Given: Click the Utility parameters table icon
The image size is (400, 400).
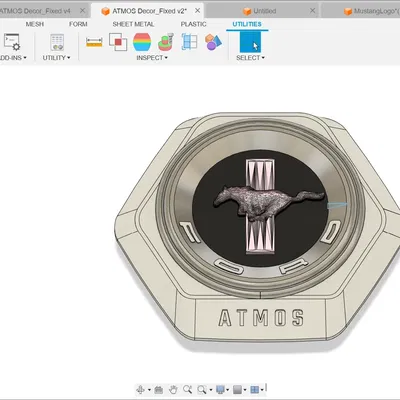Looking at the screenshot, I should pos(57,42).
